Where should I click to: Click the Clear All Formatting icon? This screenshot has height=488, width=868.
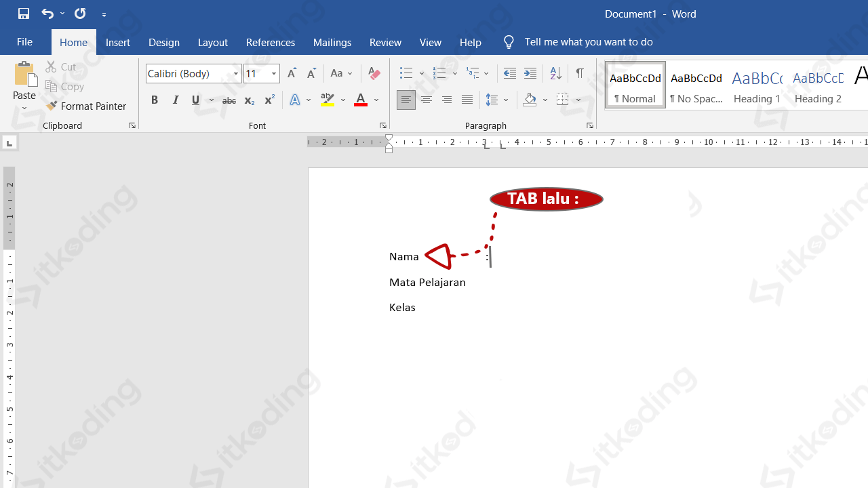pyautogui.click(x=374, y=73)
